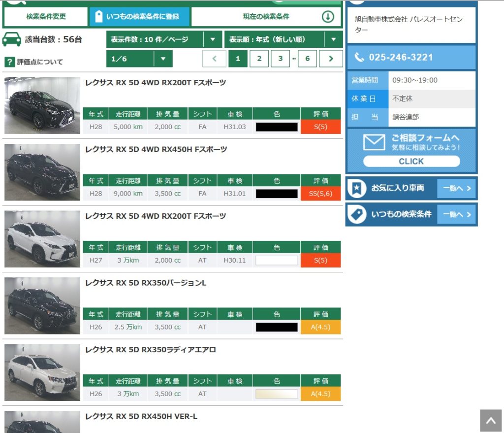Viewport: 504px width, 433px height.
Task: Open the 評価点について link
Action: [40, 62]
